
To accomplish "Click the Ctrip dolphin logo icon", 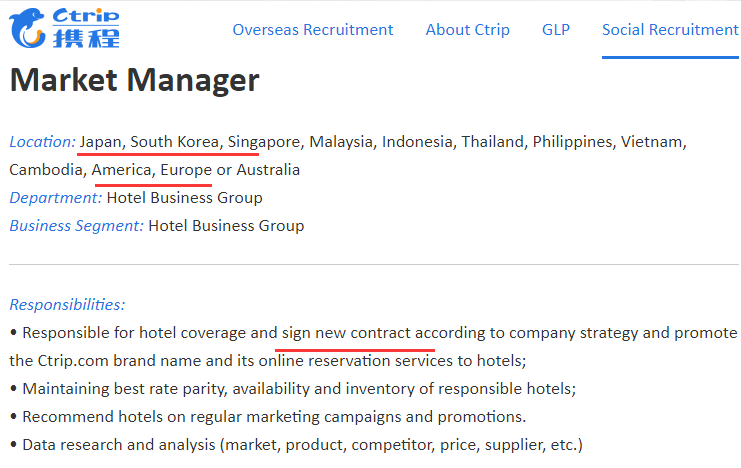I will [x=27, y=28].
